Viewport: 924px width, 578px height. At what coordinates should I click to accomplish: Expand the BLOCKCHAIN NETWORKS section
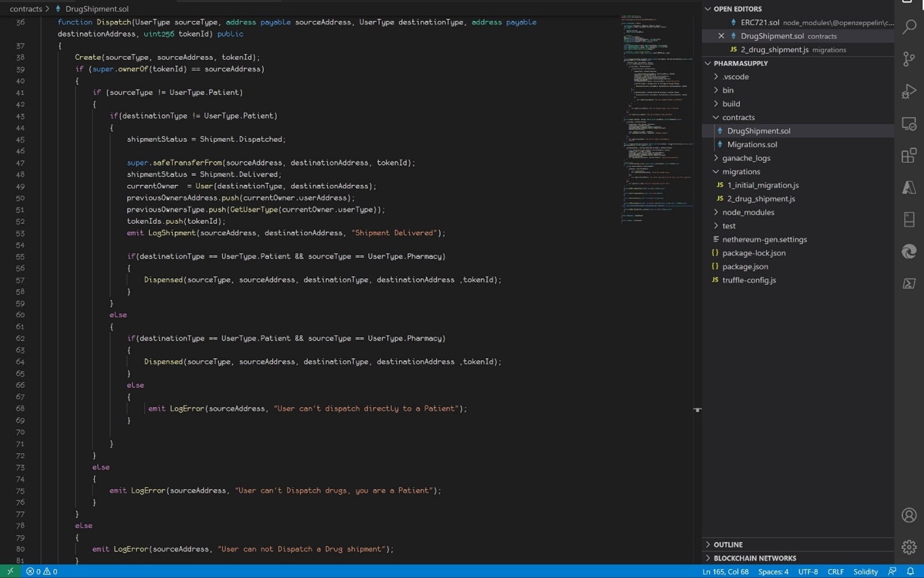(755, 558)
